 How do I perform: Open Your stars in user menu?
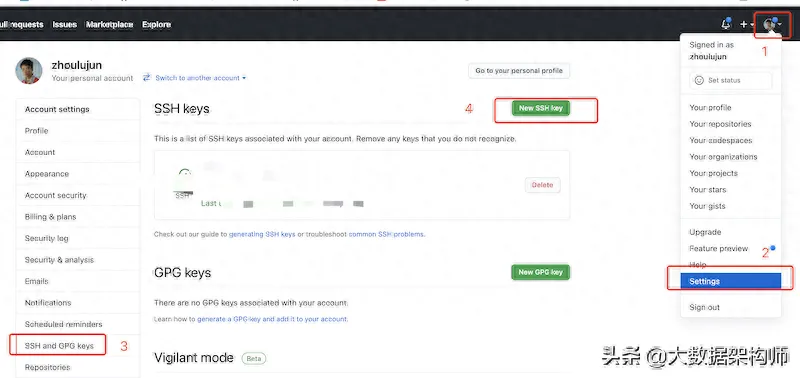tap(731, 189)
